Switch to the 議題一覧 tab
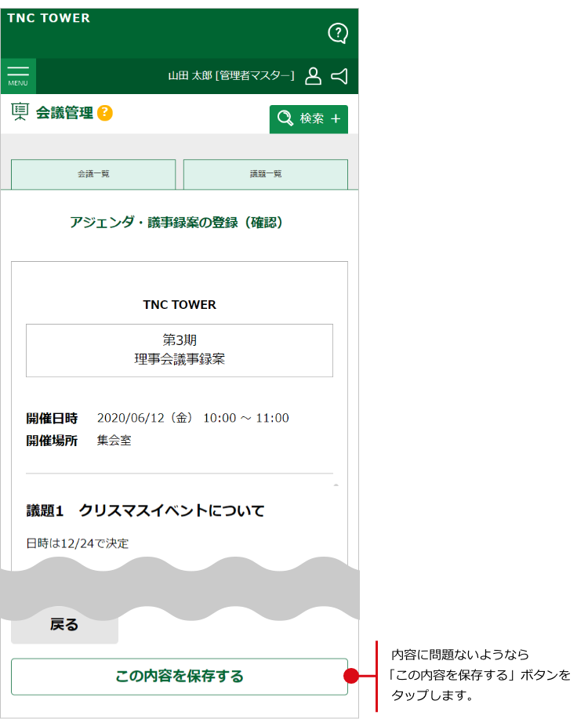The width and height of the screenshot is (588, 726). (265, 174)
